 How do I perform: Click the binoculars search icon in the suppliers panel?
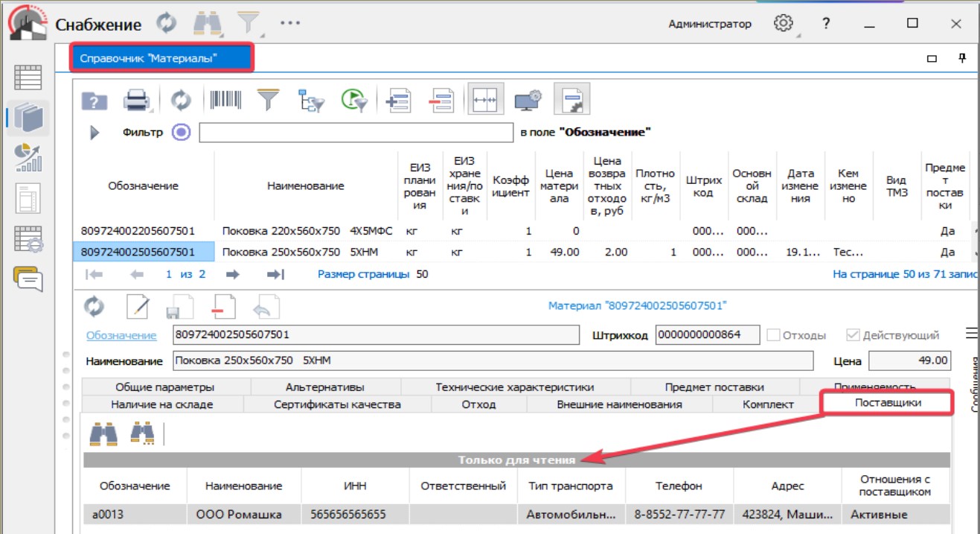[103, 433]
